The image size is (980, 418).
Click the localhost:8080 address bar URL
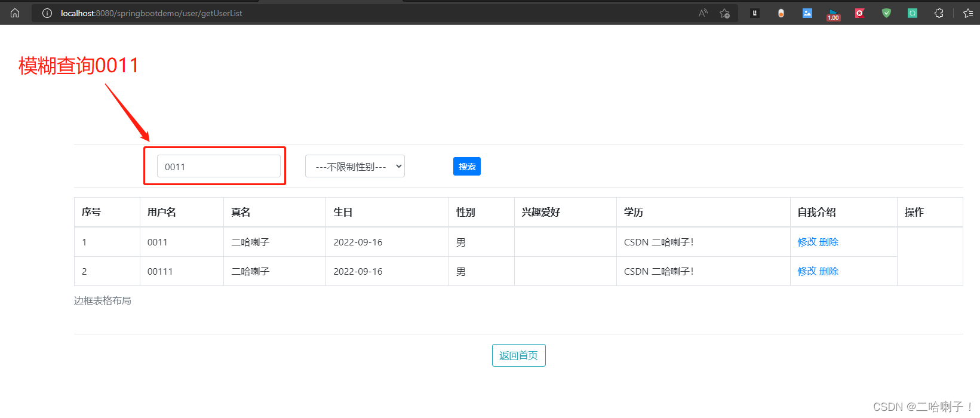coord(152,13)
